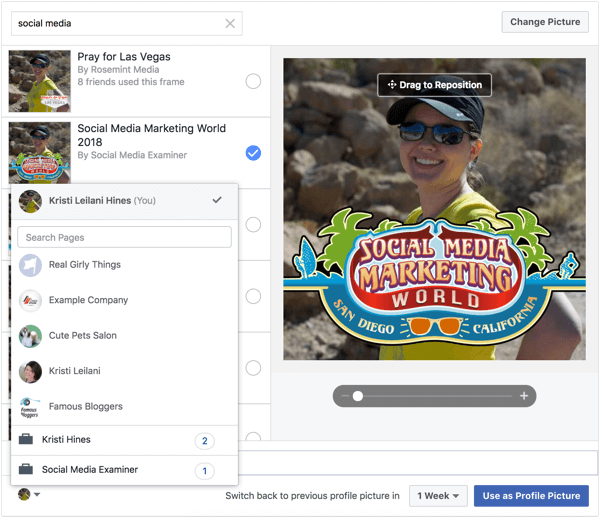Viewport: 600px width, 517px height.
Task: Click Use as Profile Picture button
Action: point(531,496)
